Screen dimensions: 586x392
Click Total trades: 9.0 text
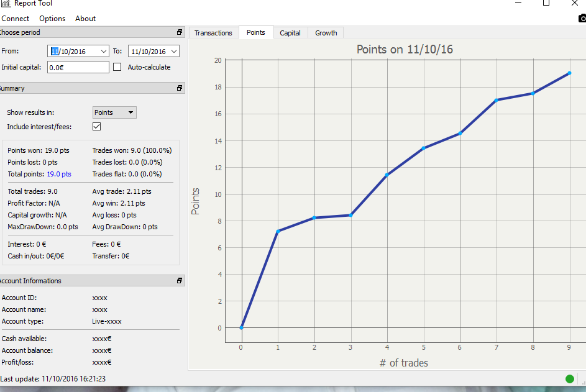(32, 192)
